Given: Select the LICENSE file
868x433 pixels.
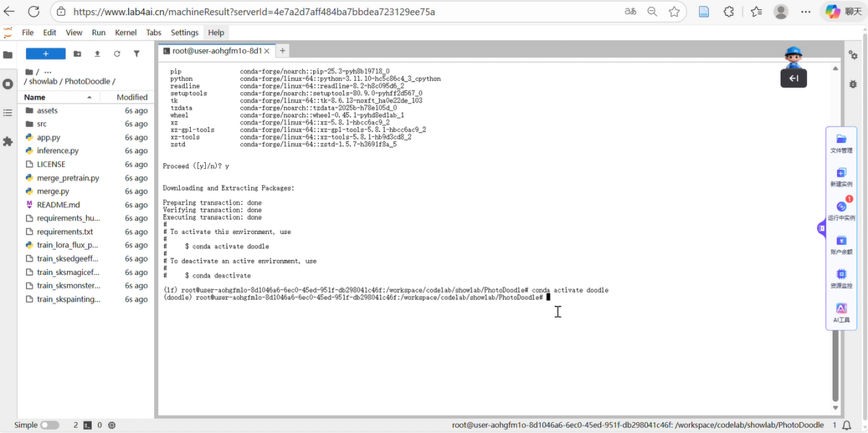Looking at the screenshot, I should 86,164.
